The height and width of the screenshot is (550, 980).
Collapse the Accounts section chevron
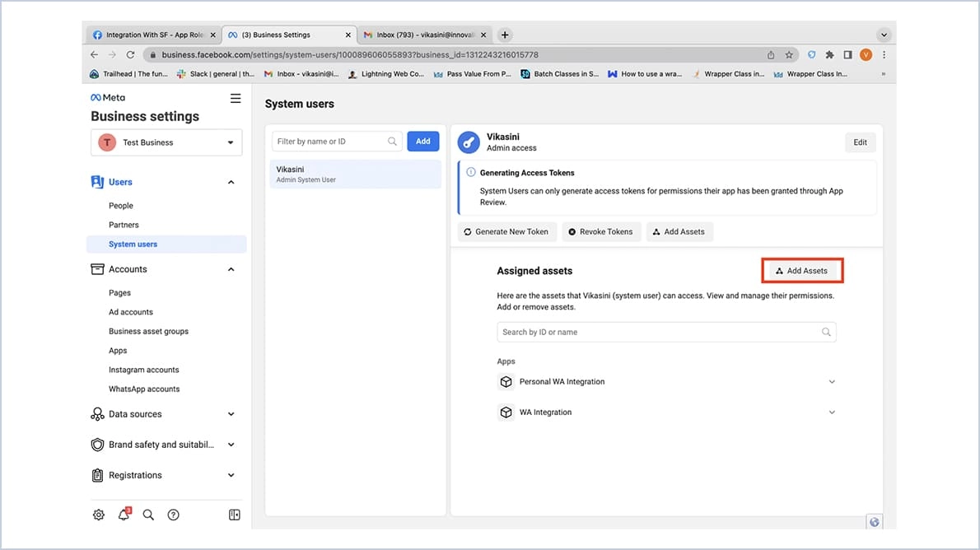tap(231, 269)
